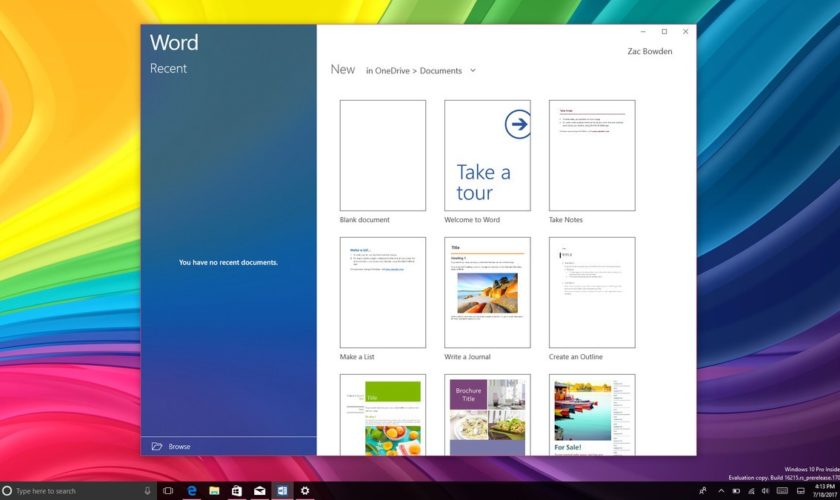
Task: Click the Zac Bowden account name
Action: click(x=650, y=51)
